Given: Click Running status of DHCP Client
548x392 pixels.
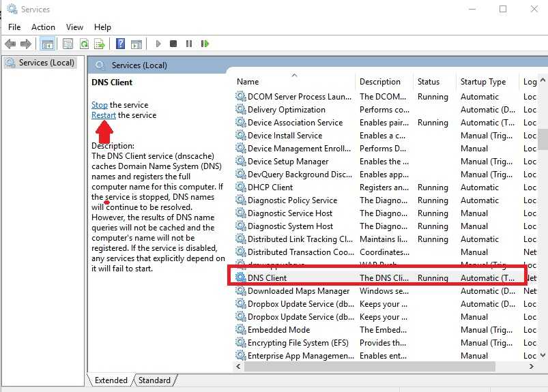Looking at the screenshot, I should coord(433,187).
